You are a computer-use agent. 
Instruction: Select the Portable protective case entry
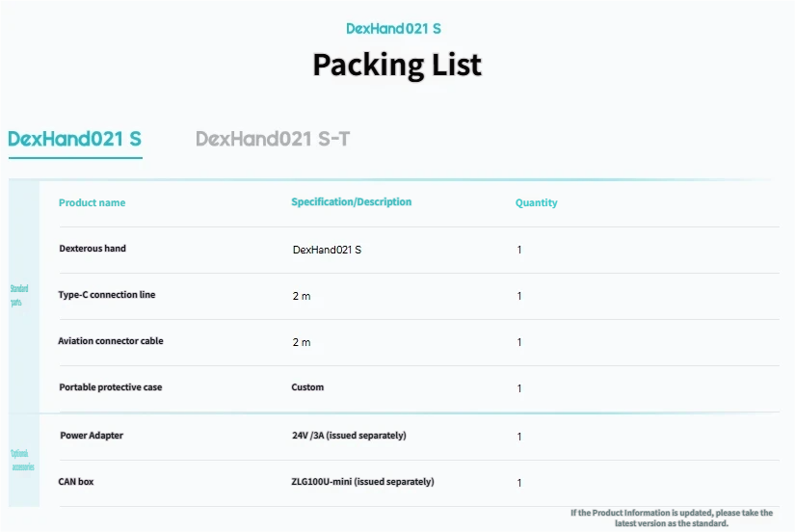pyautogui.click(x=110, y=387)
